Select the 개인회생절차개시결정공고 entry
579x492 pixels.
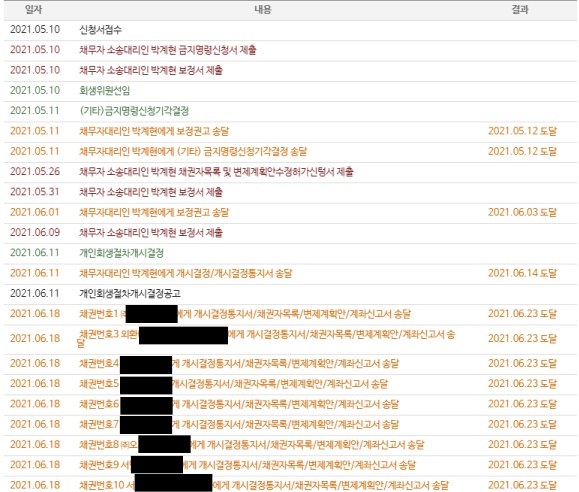130,294
